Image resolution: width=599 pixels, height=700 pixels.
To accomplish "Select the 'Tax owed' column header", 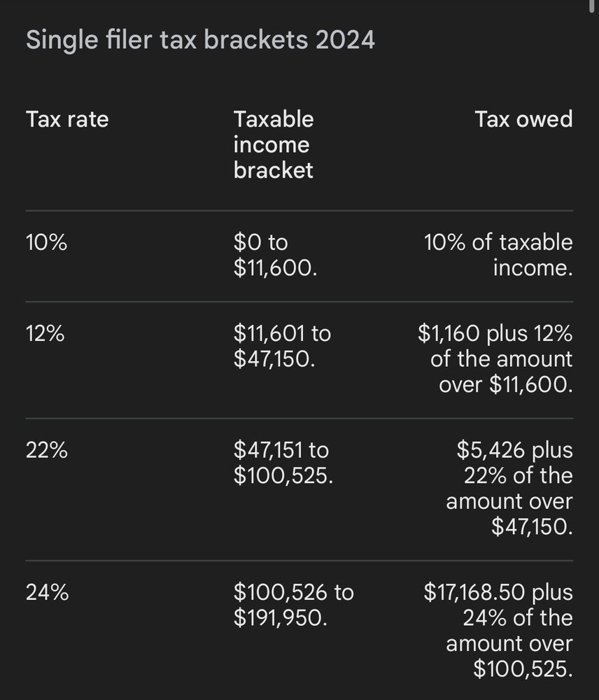I will pyautogui.click(x=523, y=119).
